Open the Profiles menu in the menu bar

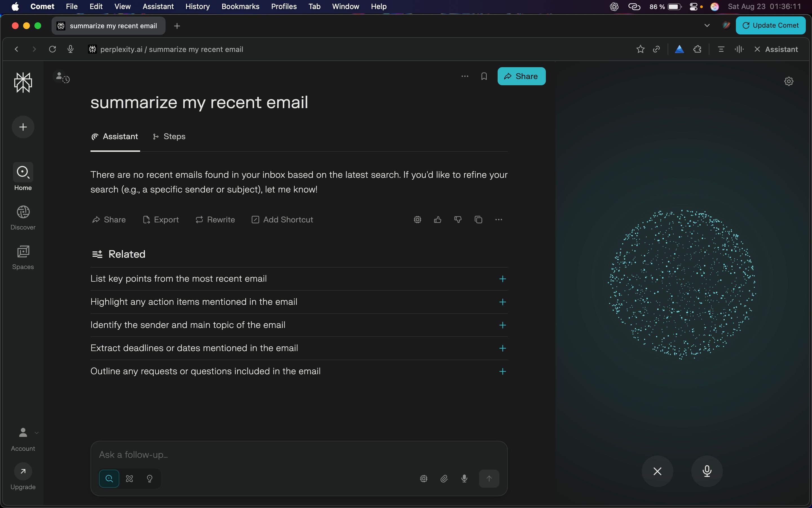(284, 6)
